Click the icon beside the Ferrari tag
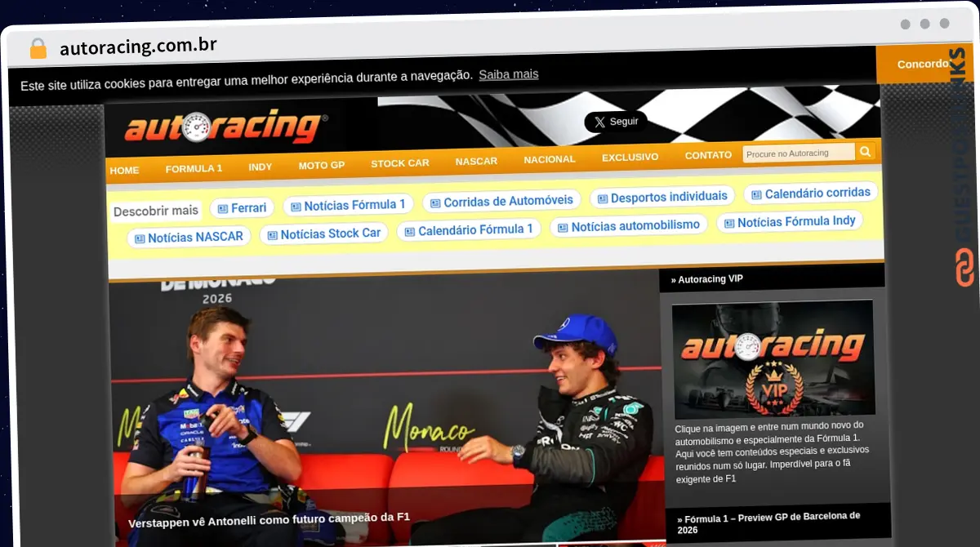Viewport: 980px width, 547px height. [223, 209]
